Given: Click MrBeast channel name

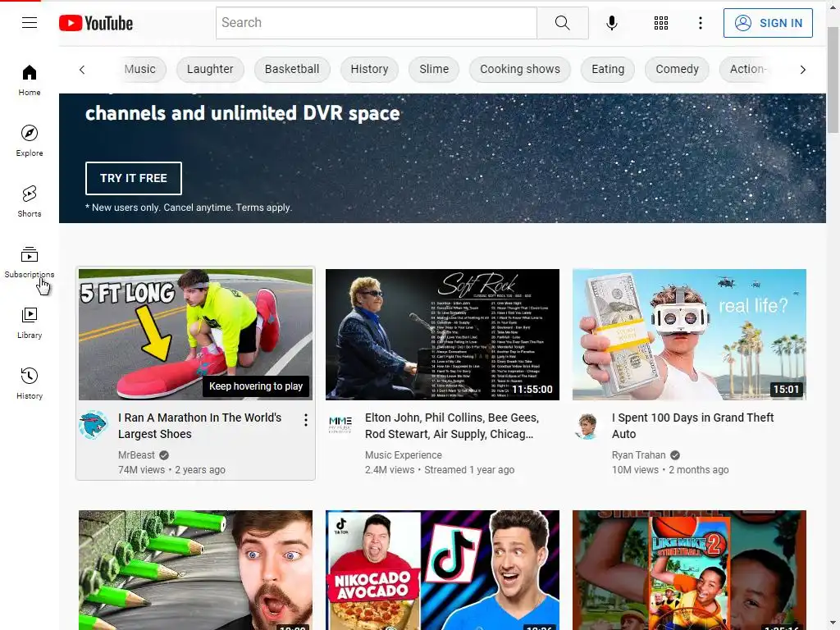Looking at the screenshot, I should [136, 454].
